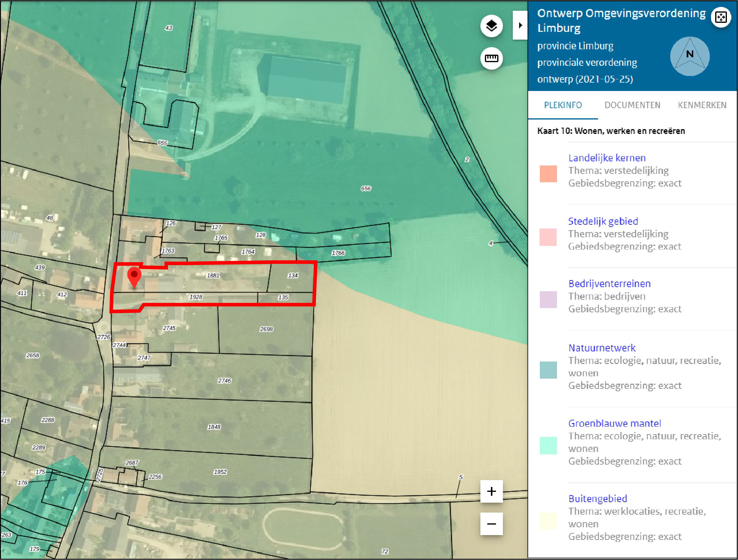738x560 pixels.
Task: Open the Landelijke kernen link
Action: (607, 158)
